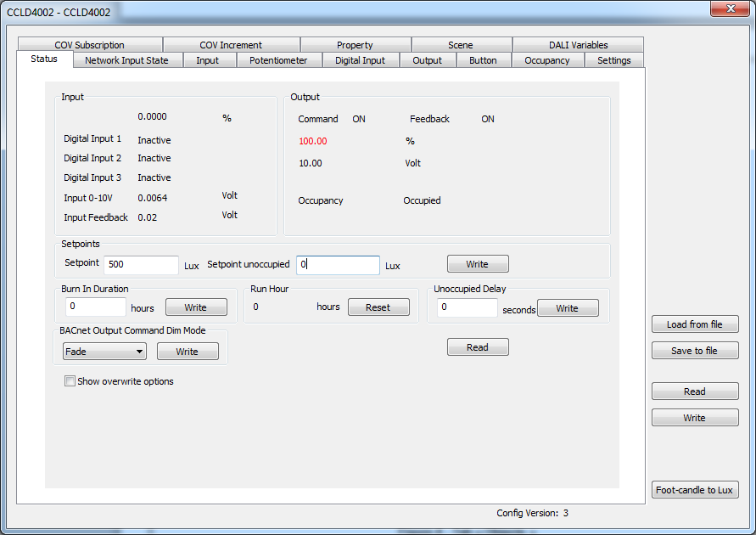Select the Button tab
The image size is (756, 535).
pos(483,60)
